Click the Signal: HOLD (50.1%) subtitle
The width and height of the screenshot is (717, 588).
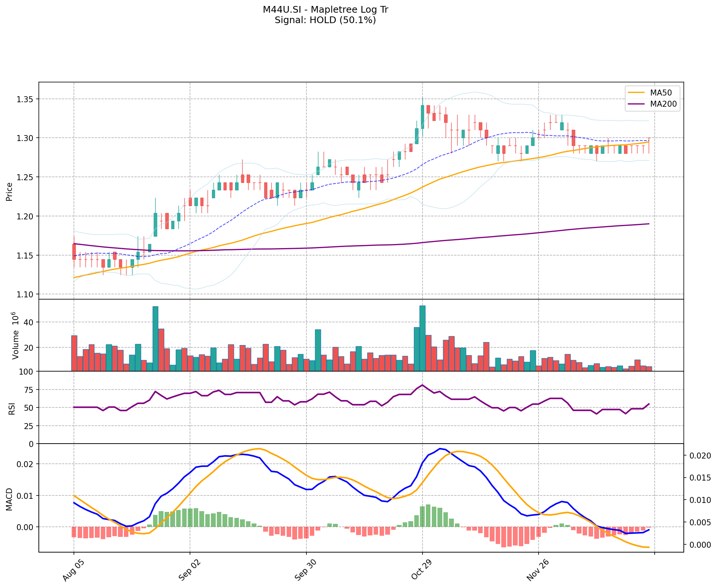[325, 20]
